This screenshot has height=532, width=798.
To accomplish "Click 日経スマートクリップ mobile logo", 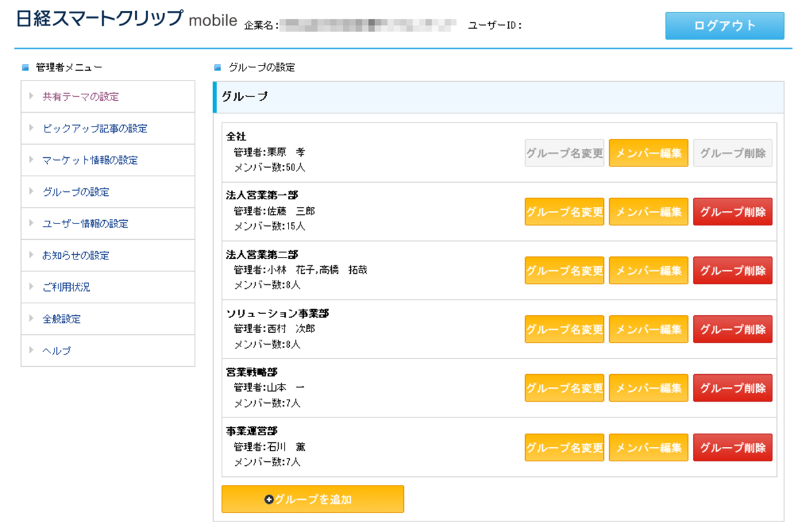I will (126, 19).
